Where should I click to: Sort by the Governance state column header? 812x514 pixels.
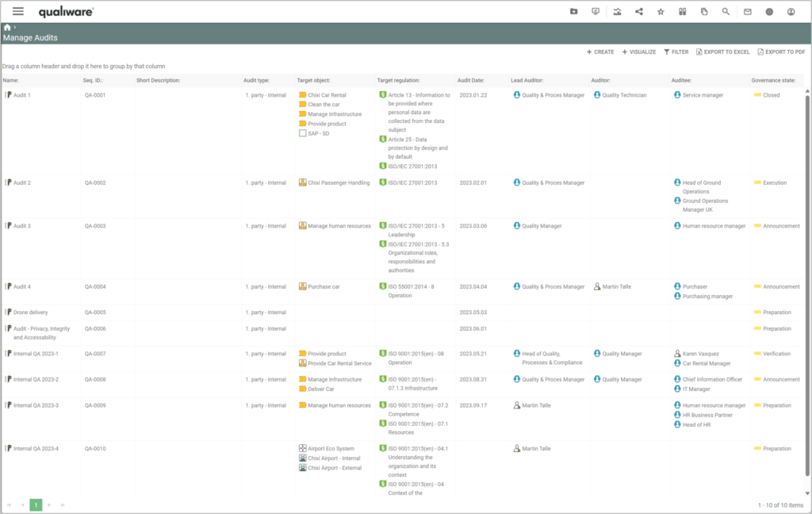[x=774, y=80]
